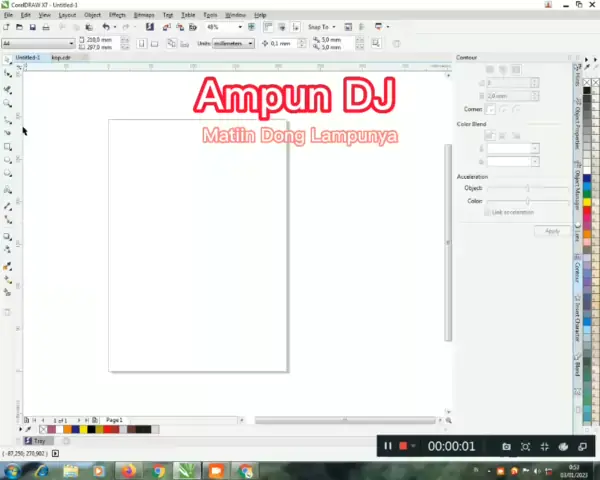Select the Zoom tool in the toolbox
The height and width of the screenshot is (480, 600).
click(8, 103)
